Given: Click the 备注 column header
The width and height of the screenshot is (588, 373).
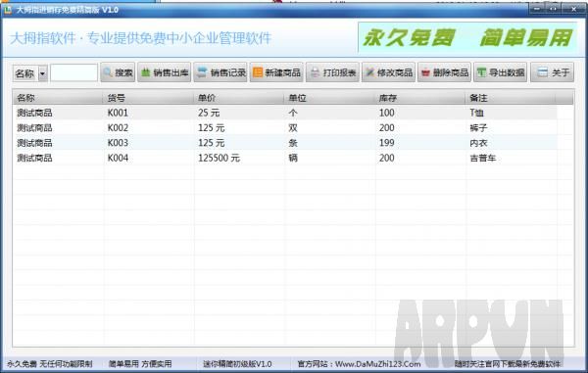Looking at the screenshot, I should 511,98.
